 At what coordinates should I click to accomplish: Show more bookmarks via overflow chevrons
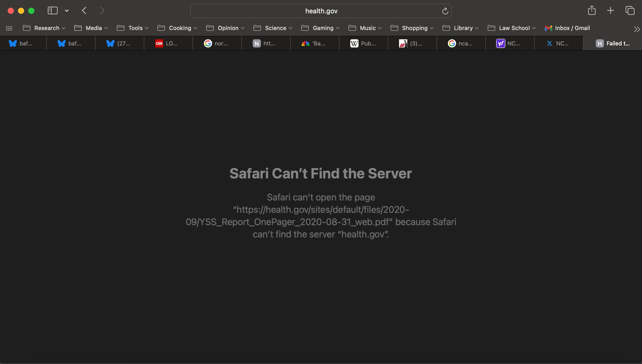coord(637,29)
